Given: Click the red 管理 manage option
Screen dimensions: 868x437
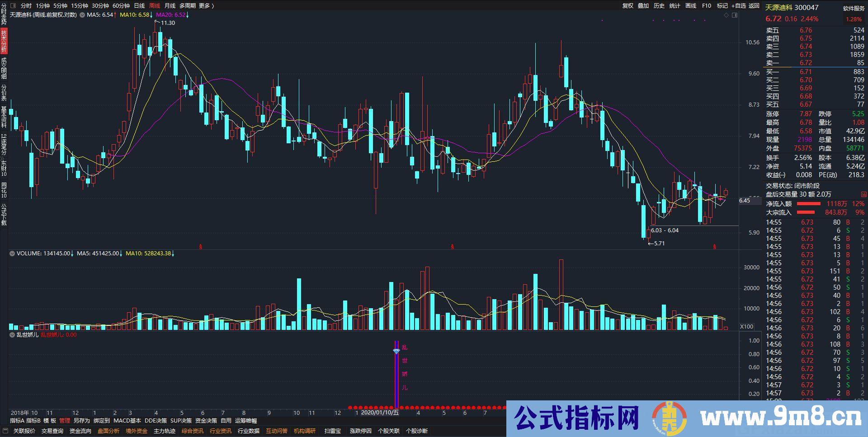Looking at the screenshot, I should coord(65,421).
